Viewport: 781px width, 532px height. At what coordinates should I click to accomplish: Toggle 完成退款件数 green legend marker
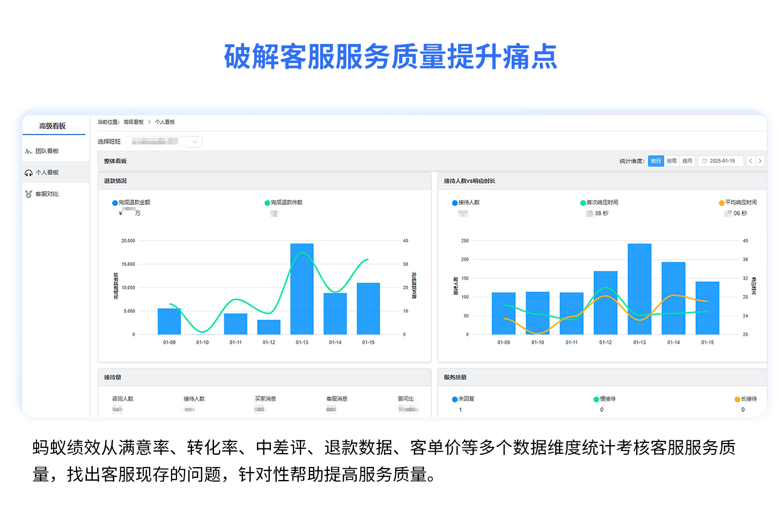coord(267,203)
